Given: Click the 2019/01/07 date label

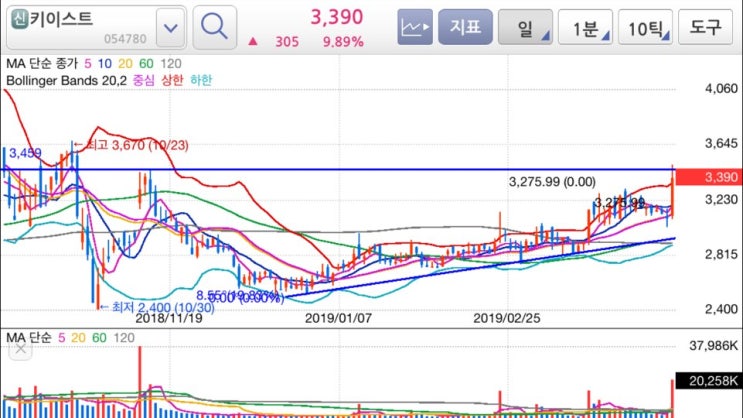Looking at the screenshot, I should click(x=338, y=318).
